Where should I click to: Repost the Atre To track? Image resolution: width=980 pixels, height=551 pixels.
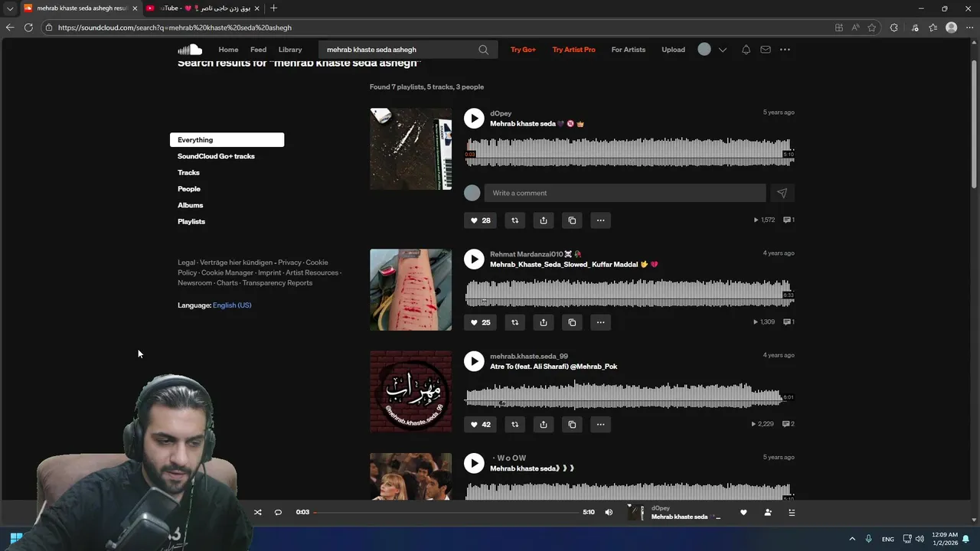pyautogui.click(x=514, y=424)
